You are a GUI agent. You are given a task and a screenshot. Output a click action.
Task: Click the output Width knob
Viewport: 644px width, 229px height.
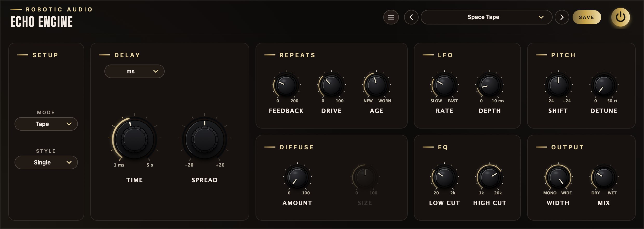click(x=558, y=177)
